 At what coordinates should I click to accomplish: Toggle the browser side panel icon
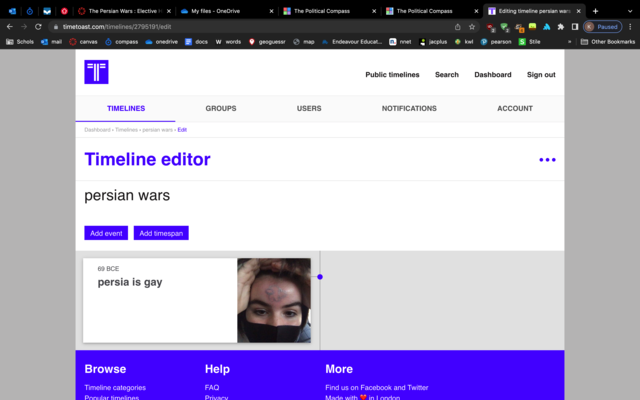click(575, 27)
